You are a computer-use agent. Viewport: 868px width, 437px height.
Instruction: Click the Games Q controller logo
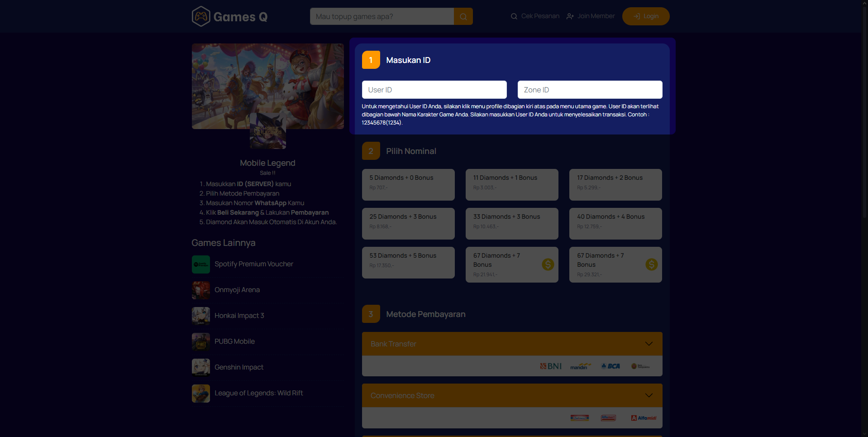point(201,16)
